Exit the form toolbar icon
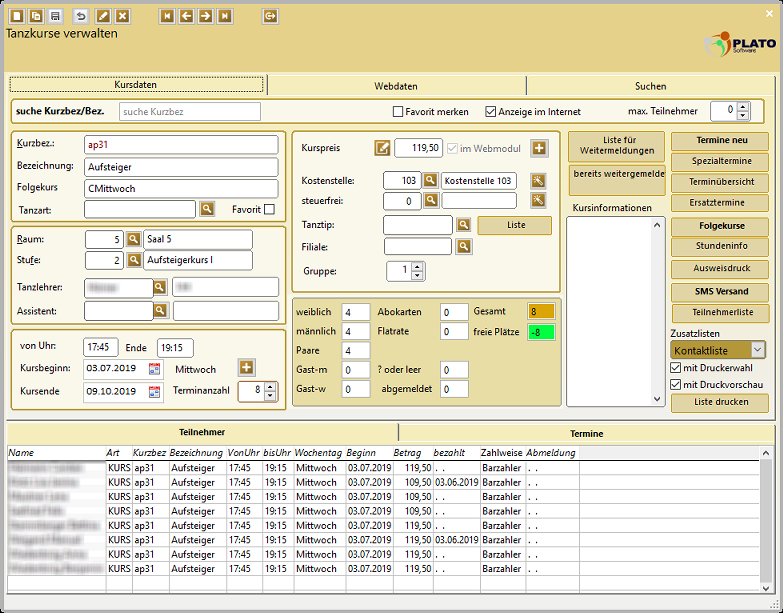 [270, 16]
